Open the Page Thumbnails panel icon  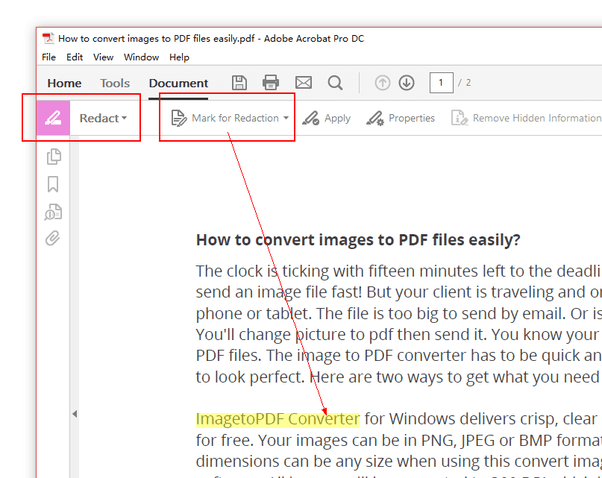pyautogui.click(x=54, y=157)
